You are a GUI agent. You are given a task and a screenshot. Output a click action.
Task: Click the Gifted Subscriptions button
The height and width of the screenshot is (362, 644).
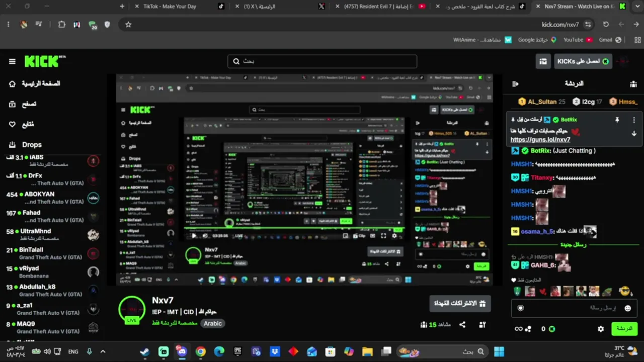click(x=460, y=304)
